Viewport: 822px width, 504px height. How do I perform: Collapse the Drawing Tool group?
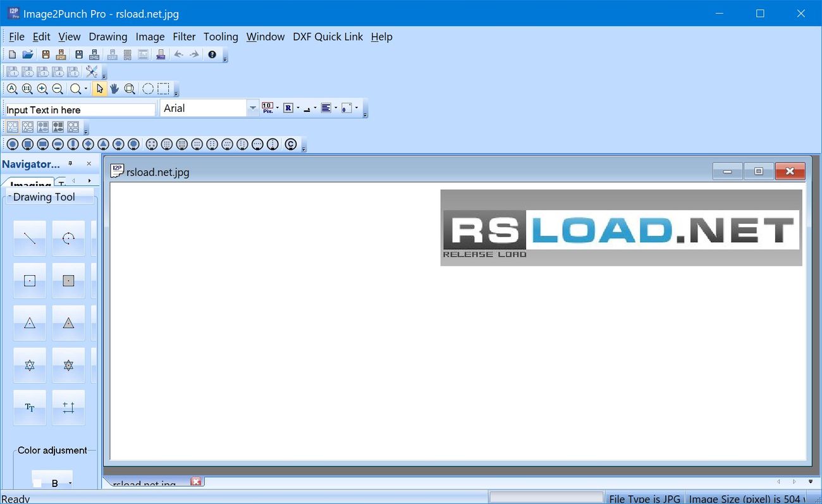pos(9,197)
